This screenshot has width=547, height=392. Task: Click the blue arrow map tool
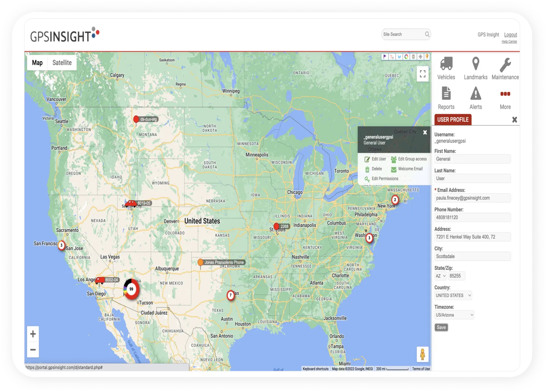coord(399,56)
